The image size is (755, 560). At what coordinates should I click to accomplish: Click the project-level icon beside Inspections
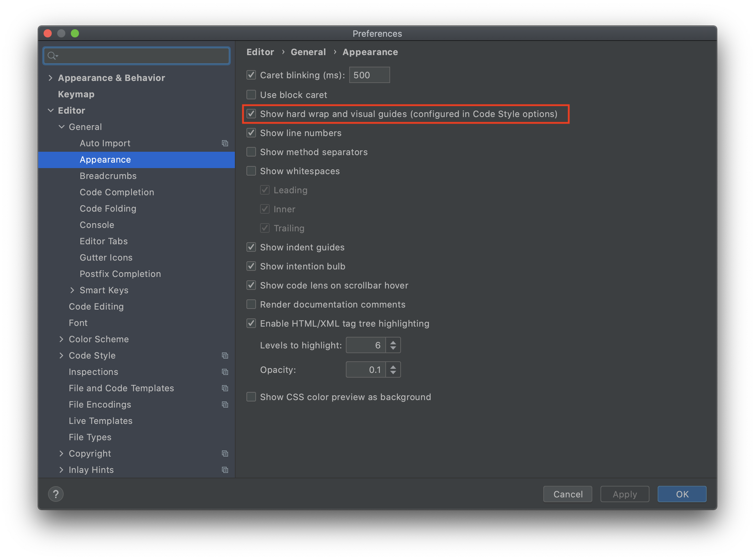tap(225, 372)
